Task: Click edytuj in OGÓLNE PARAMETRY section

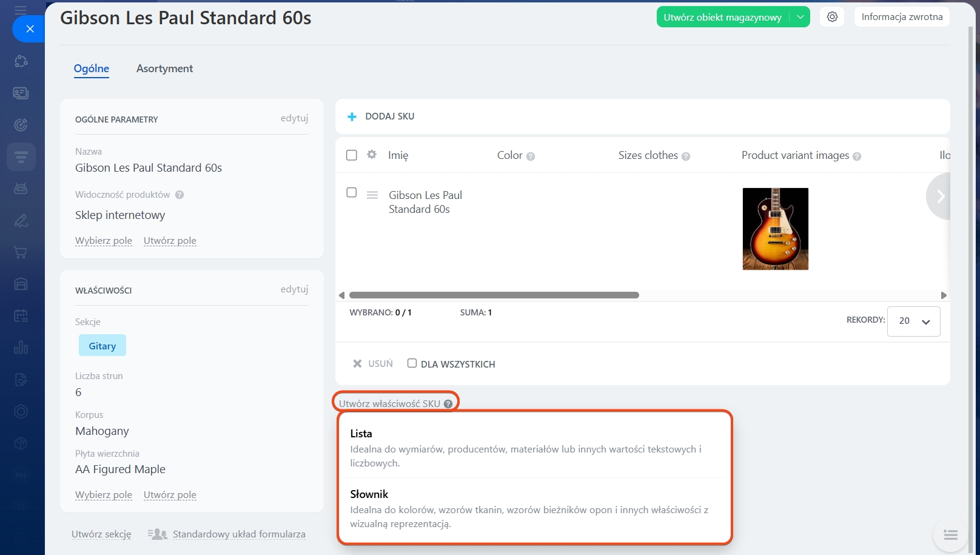Action: [x=294, y=118]
